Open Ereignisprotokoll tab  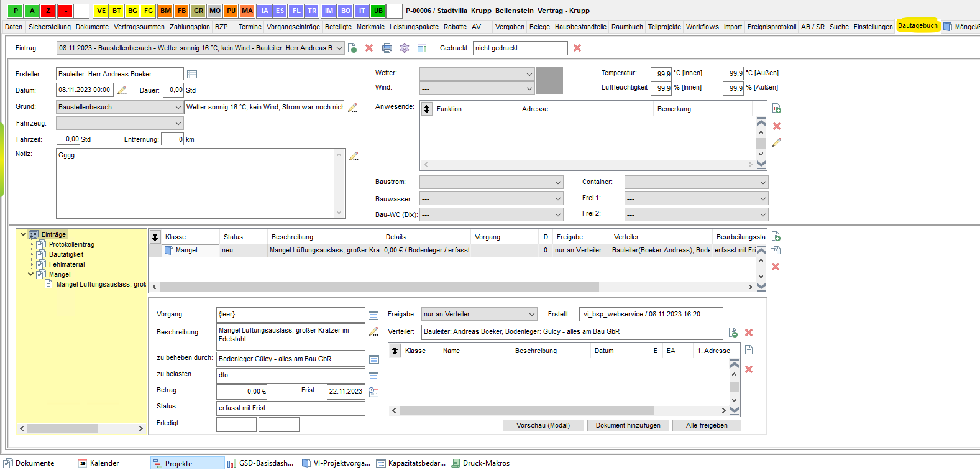pos(772,27)
